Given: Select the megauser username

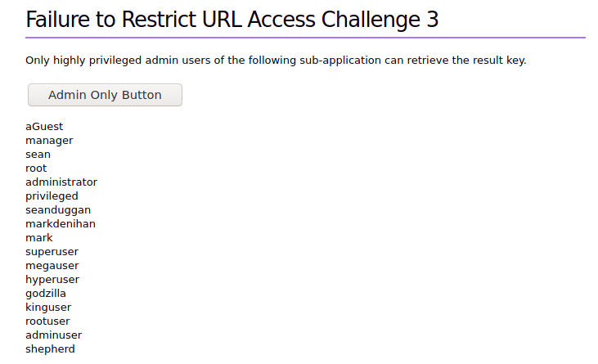Looking at the screenshot, I should click(52, 266).
